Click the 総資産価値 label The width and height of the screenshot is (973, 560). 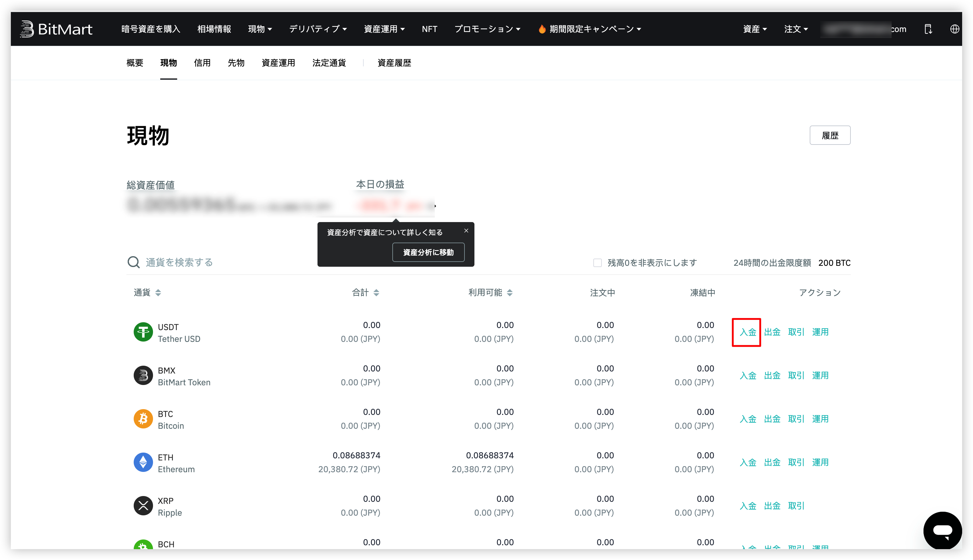click(150, 185)
